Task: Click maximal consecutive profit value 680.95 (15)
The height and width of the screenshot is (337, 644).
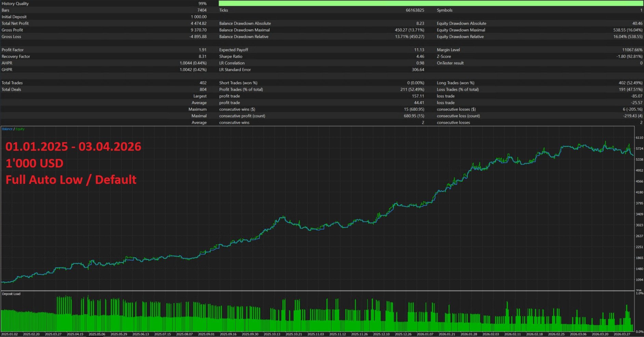Action: 414,116
